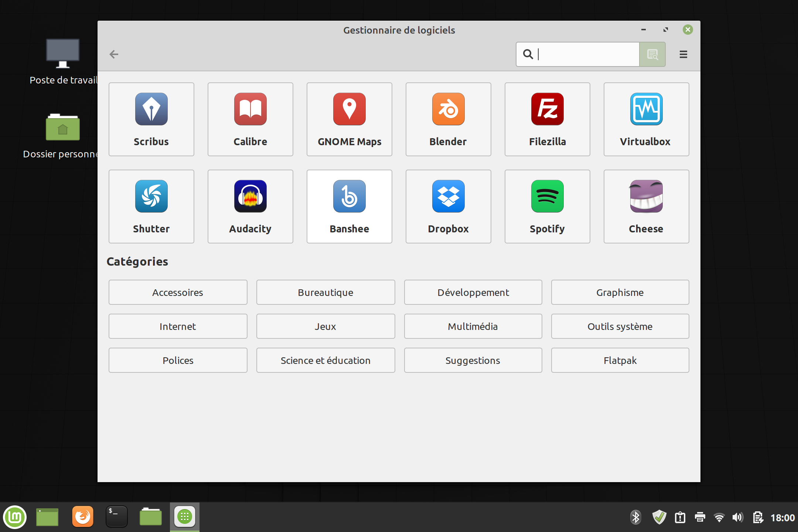
Task: Browse the Internet category
Action: click(x=178, y=326)
